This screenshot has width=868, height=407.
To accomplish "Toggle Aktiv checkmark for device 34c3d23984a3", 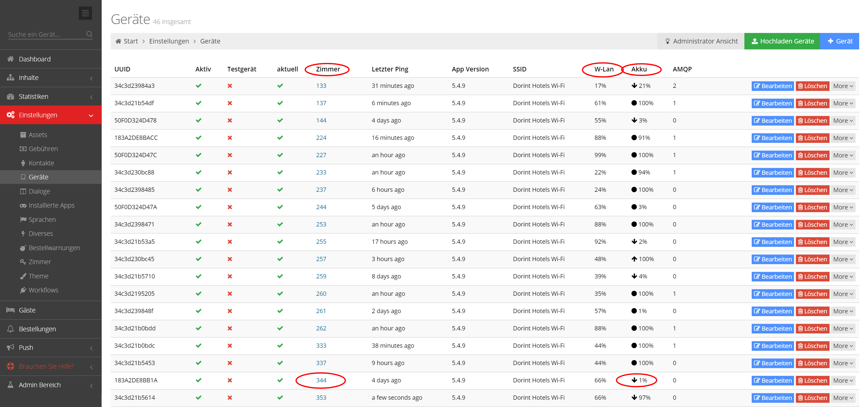I will (x=198, y=86).
